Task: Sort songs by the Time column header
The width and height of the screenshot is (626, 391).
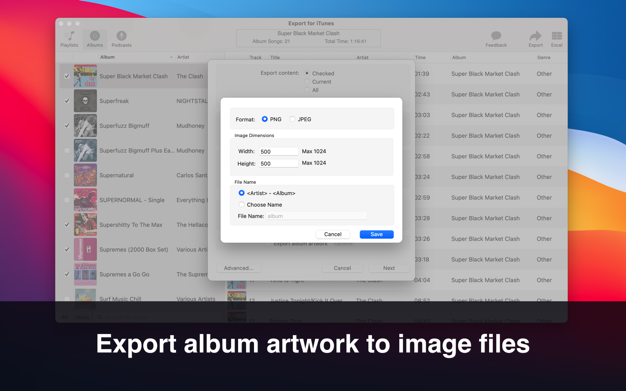Action: 420,58
